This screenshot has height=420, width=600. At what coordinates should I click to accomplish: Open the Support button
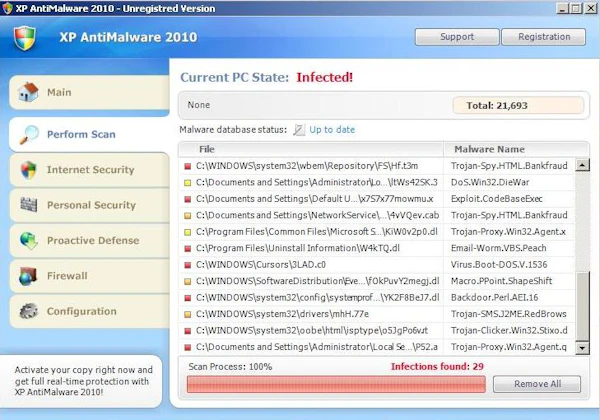[x=457, y=37]
